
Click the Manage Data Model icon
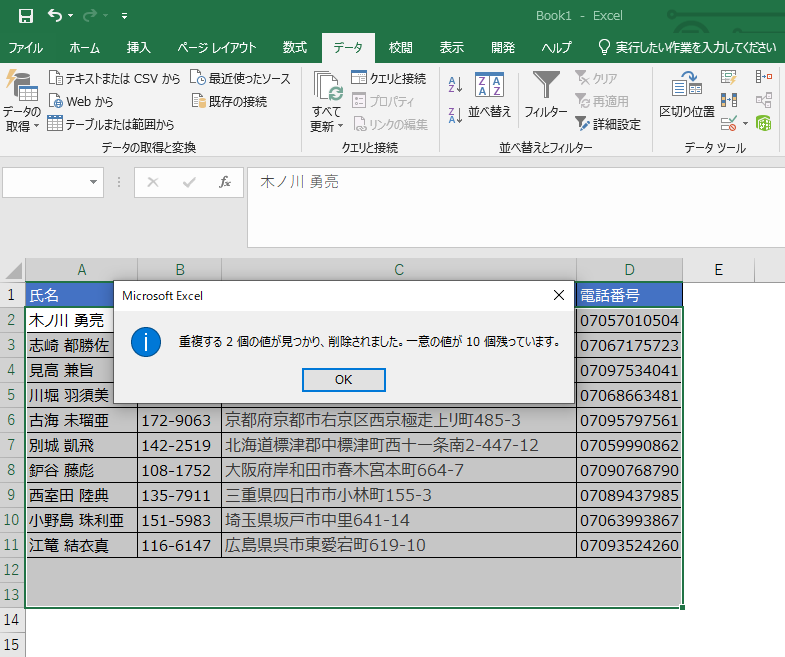coord(763,123)
